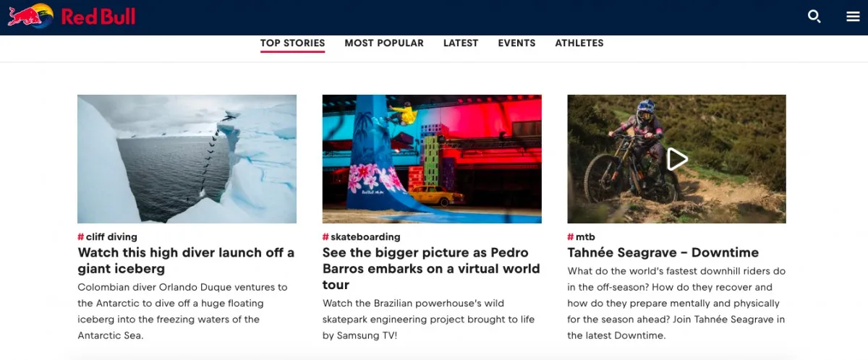
Task: Switch to the Most Popular tab
Action: pos(384,43)
